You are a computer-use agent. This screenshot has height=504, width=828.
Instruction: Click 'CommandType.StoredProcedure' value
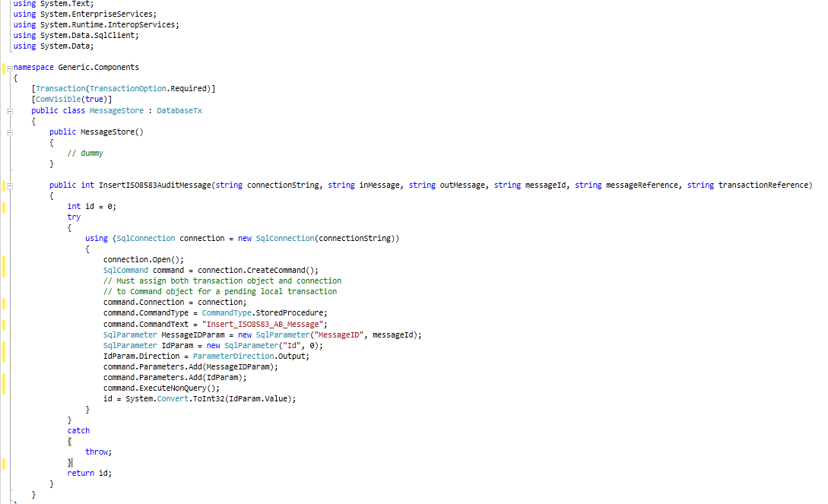click(262, 313)
